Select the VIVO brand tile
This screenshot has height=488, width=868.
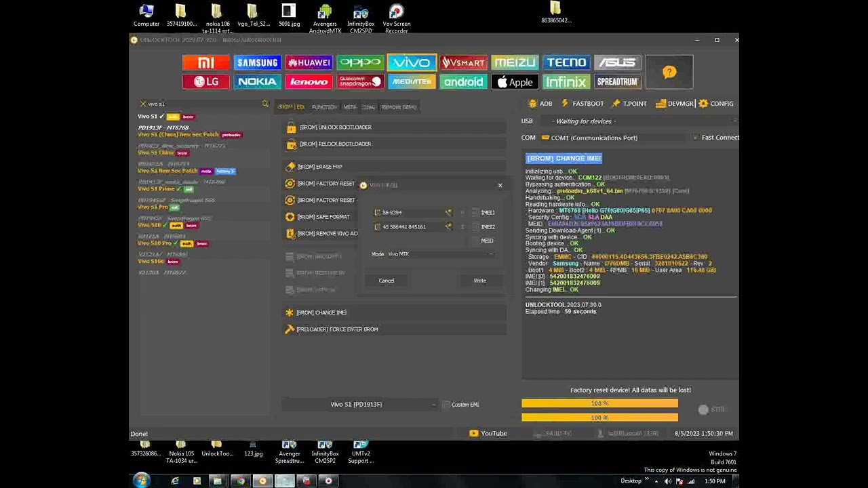(x=412, y=62)
